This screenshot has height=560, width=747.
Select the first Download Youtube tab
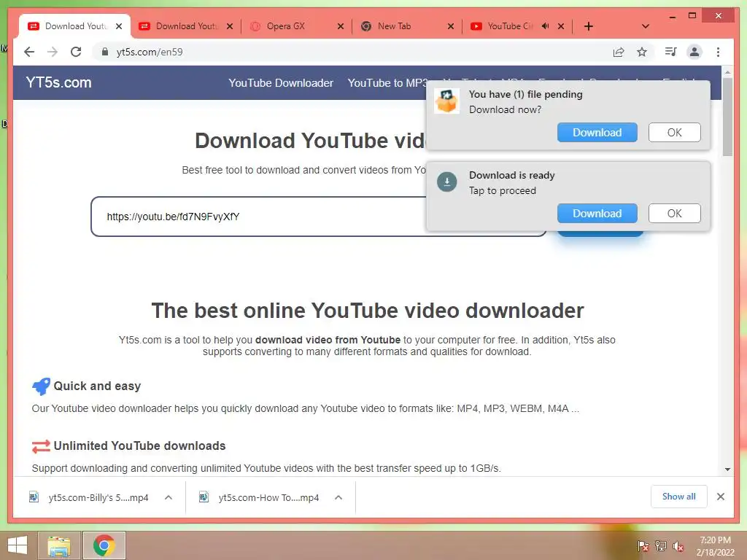[x=75, y=26]
